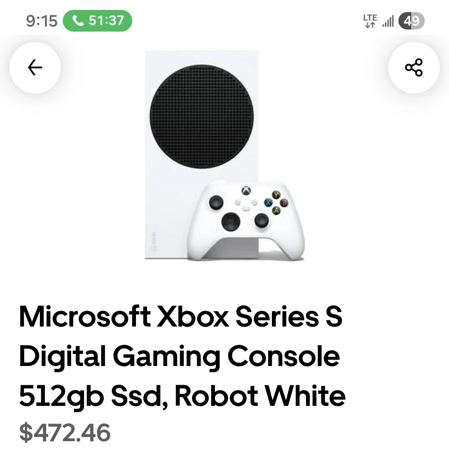Viewport: 449px width, 476px height.
Task: Tap the 9:15 clock in status bar
Action: pyautogui.click(x=41, y=21)
